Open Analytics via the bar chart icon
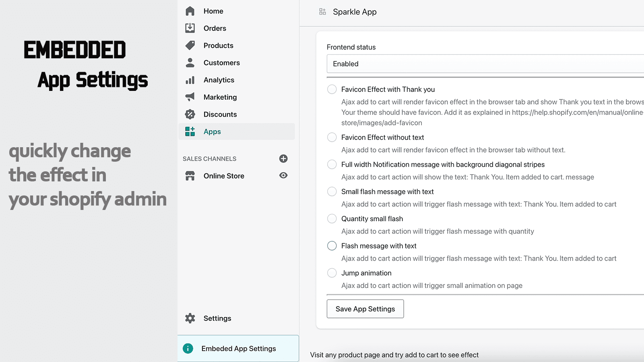This screenshot has width=644, height=362. (x=190, y=80)
